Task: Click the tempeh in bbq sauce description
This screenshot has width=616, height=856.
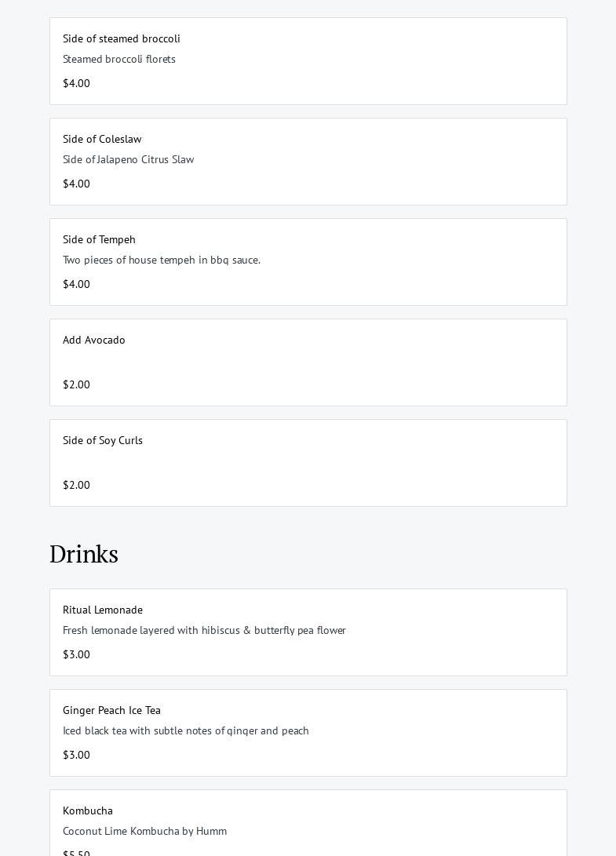Action: coord(162,260)
